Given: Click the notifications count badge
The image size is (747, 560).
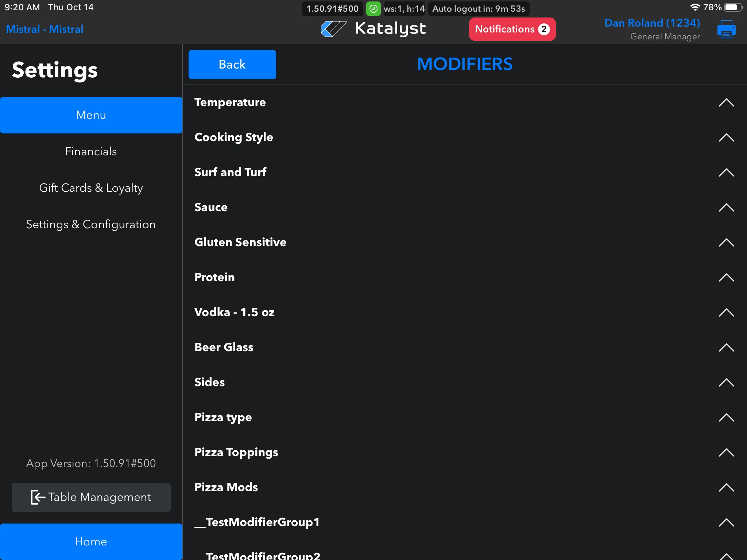Looking at the screenshot, I should (x=544, y=29).
